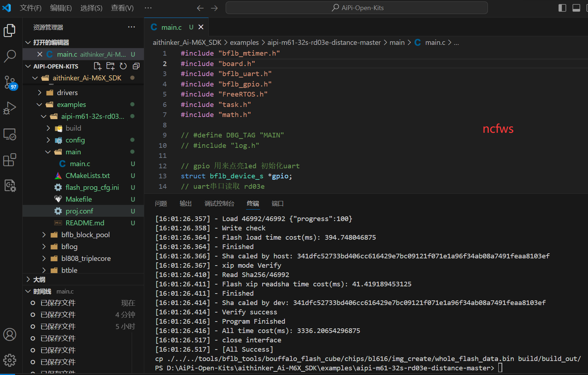This screenshot has height=375, width=588.
Task: Open the 选择(S) menu
Action: click(91, 8)
